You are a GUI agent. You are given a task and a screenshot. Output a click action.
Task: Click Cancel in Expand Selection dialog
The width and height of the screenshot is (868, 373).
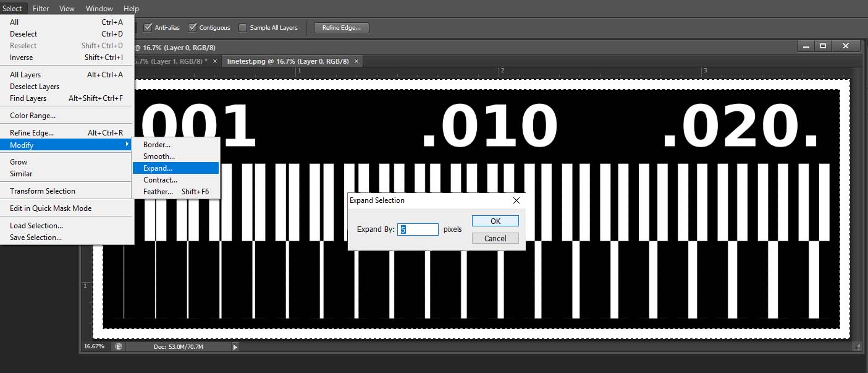495,238
